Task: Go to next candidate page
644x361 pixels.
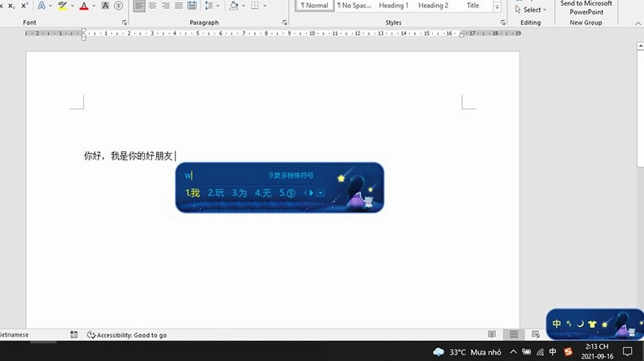Action: [311, 193]
